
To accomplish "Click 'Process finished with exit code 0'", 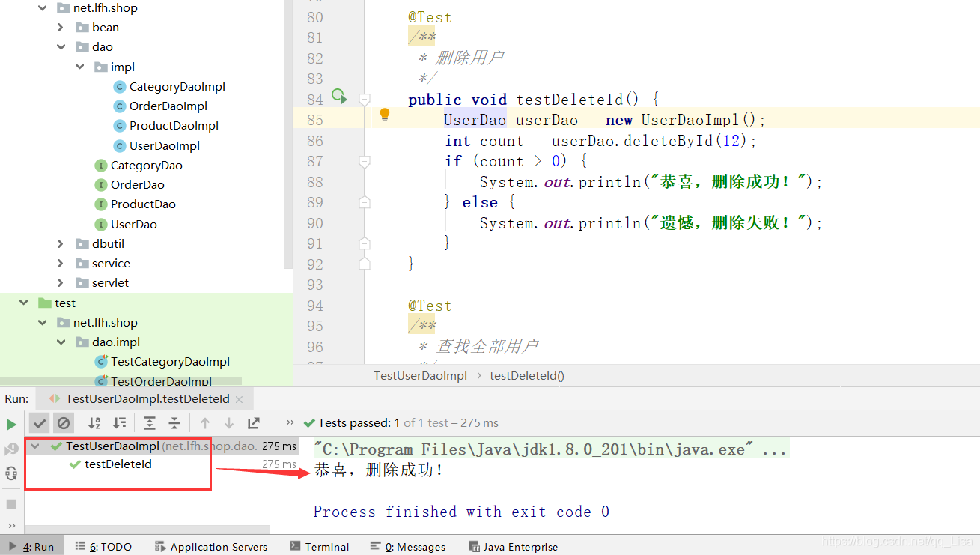I will [x=461, y=512].
